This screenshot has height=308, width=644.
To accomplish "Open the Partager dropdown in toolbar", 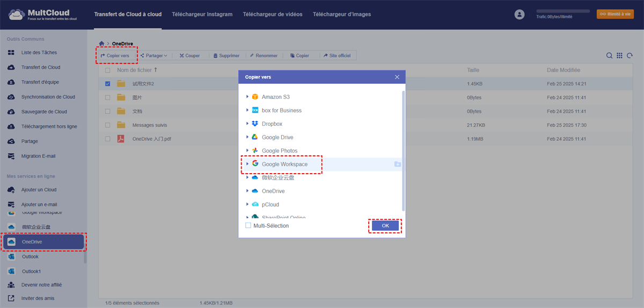I will point(153,55).
